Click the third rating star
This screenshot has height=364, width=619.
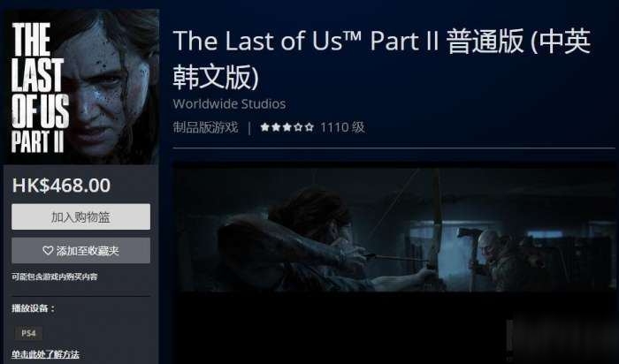pos(287,127)
